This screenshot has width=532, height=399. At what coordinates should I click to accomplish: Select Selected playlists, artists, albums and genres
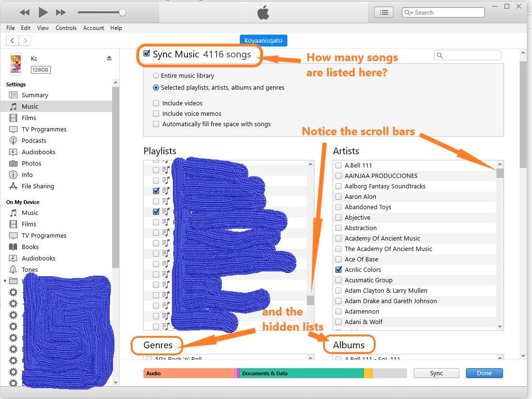(x=156, y=87)
